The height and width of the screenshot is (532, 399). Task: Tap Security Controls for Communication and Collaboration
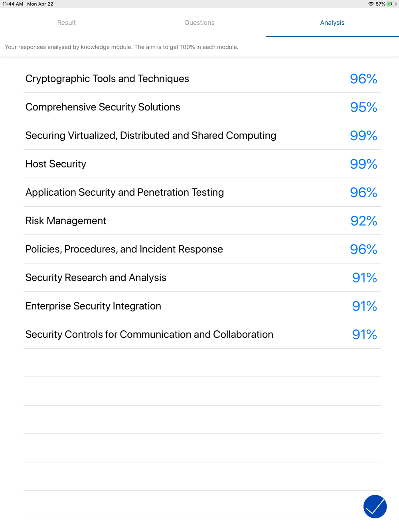(x=149, y=334)
